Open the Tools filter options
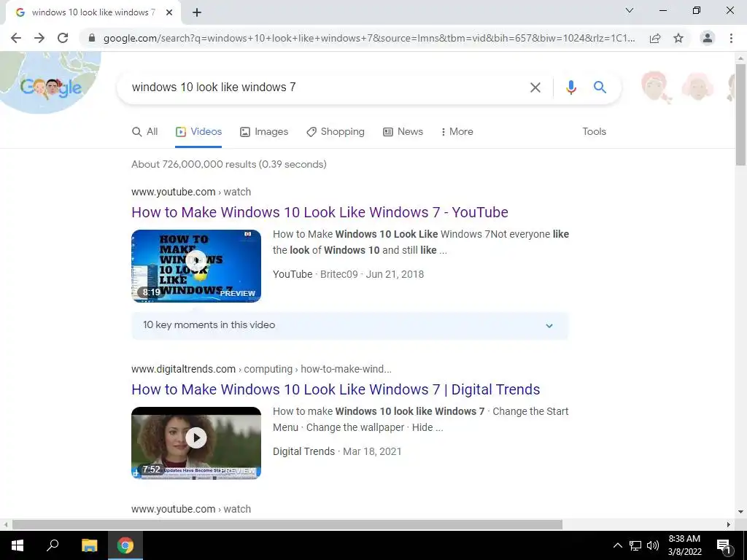The height and width of the screenshot is (560, 747). point(594,132)
